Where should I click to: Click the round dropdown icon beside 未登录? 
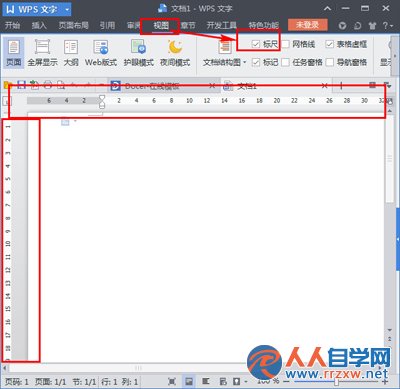tap(342, 25)
